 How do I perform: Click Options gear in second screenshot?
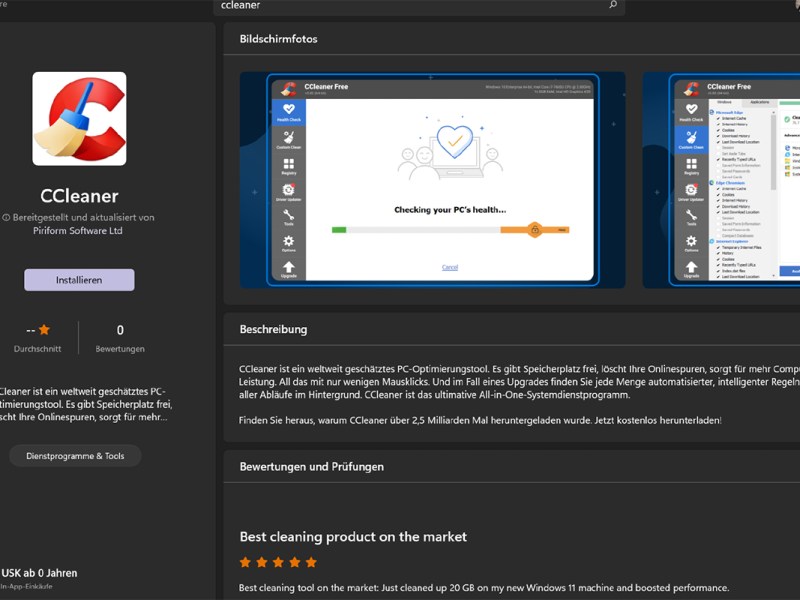coord(691,243)
